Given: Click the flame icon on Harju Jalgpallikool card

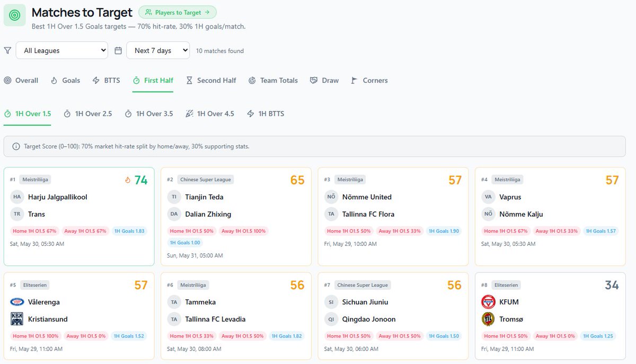Looking at the screenshot, I should point(128,180).
